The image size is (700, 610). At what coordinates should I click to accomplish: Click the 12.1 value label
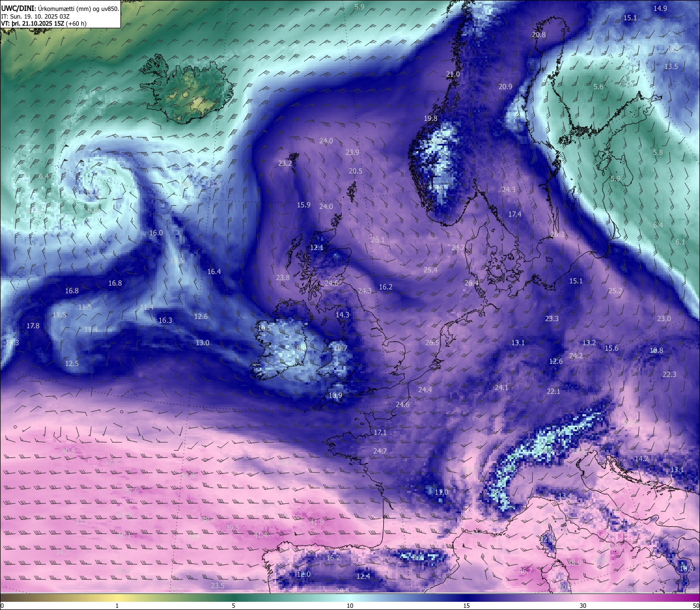317,247
